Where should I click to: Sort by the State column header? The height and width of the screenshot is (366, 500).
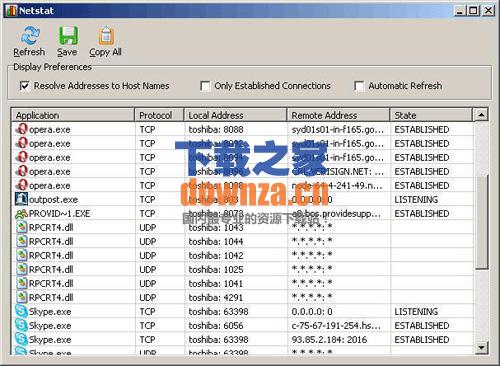(431, 115)
